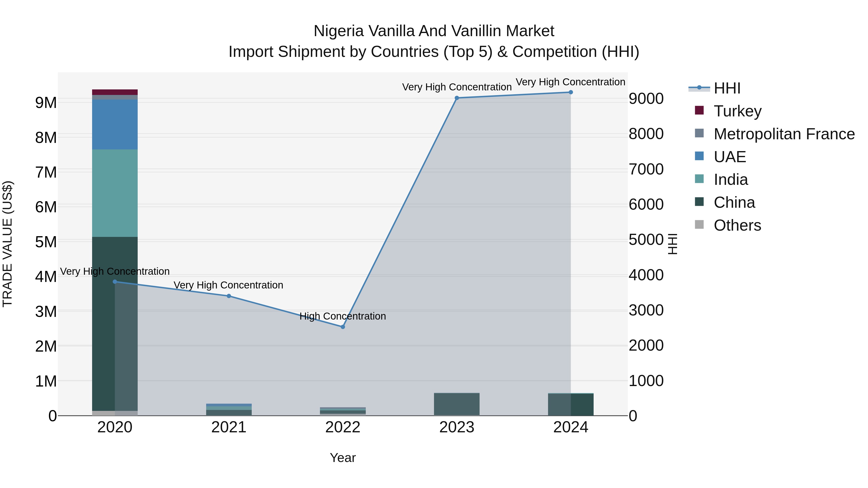The height and width of the screenshot is (488, 868).
Task: Click the subtitle 'Import Shipment by Countries'
Action: tap(333, 52)
